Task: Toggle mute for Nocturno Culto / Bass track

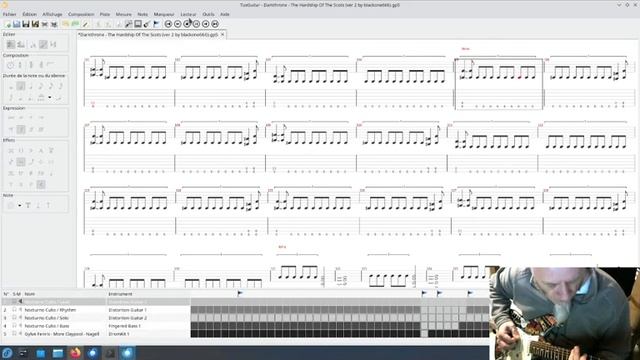Action: [x=20, y=326]
